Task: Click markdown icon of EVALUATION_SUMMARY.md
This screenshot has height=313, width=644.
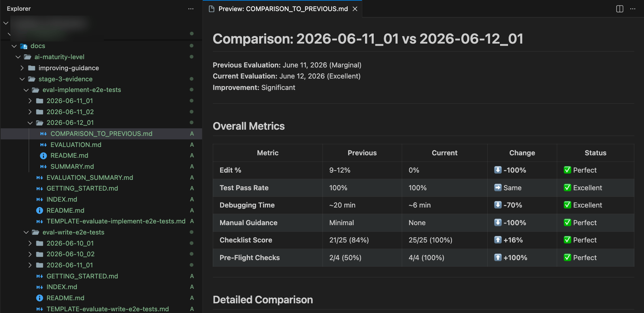Action: click(39, 177)
